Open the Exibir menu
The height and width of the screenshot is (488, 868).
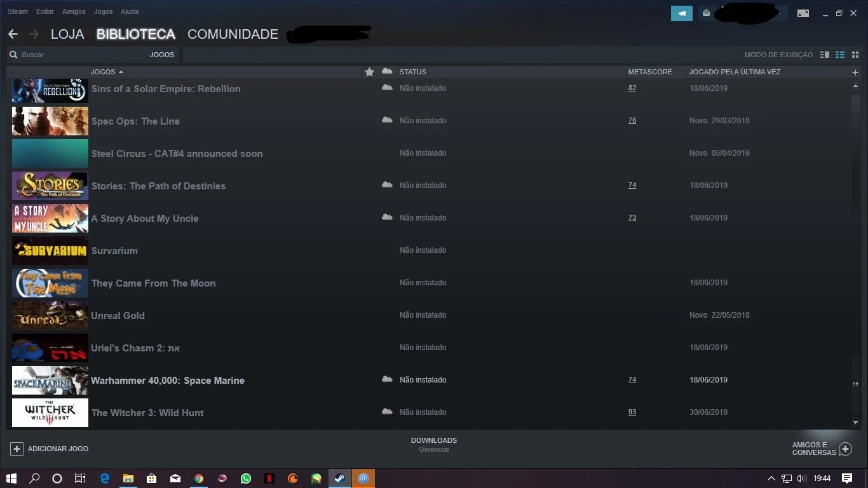coord(45,11)
